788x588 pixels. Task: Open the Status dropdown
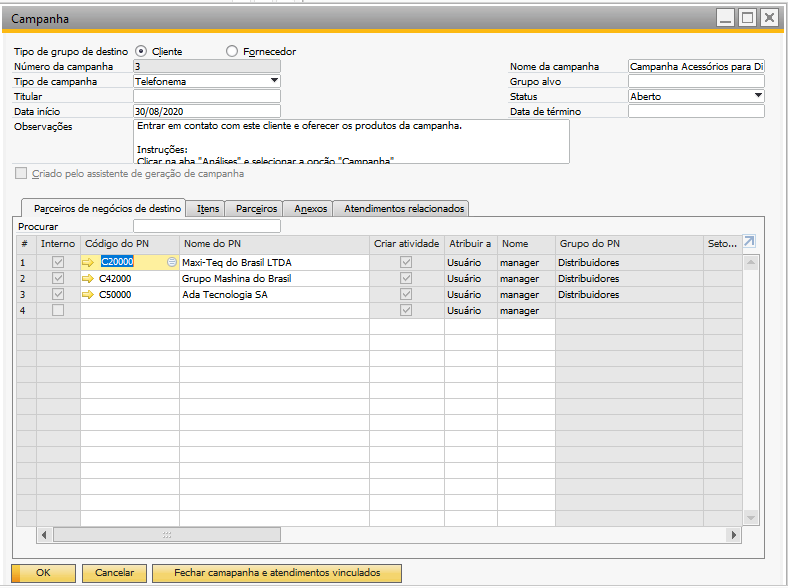(758, 96)
